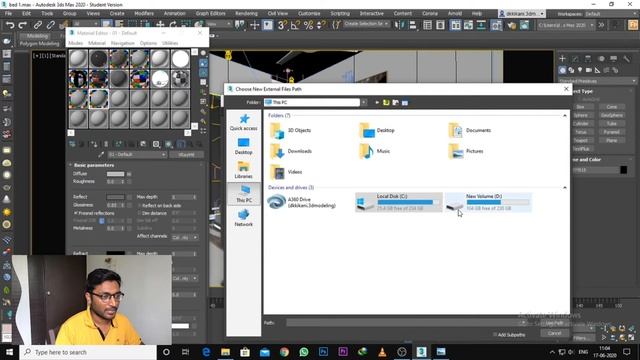Toggle Fresnel reflections checkbox
The image size is (640, 360).
(x=76, y=213)
